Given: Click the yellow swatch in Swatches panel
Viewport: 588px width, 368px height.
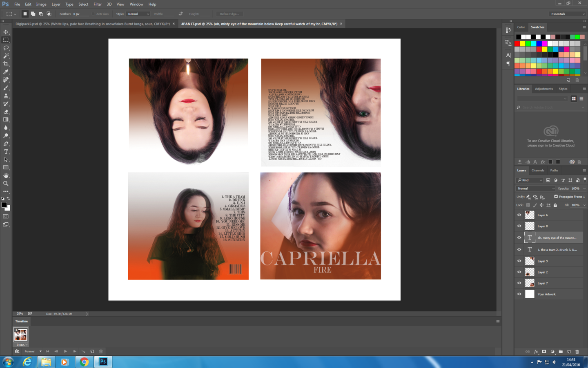Looking at the screenshot, I should 523,44.
